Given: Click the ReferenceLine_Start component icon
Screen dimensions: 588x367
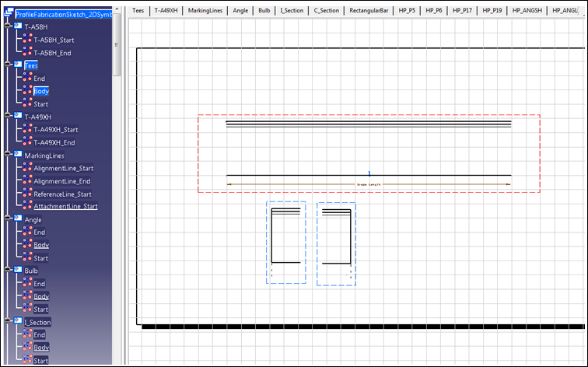Looking at the screenshot, I should pos(27,194).
